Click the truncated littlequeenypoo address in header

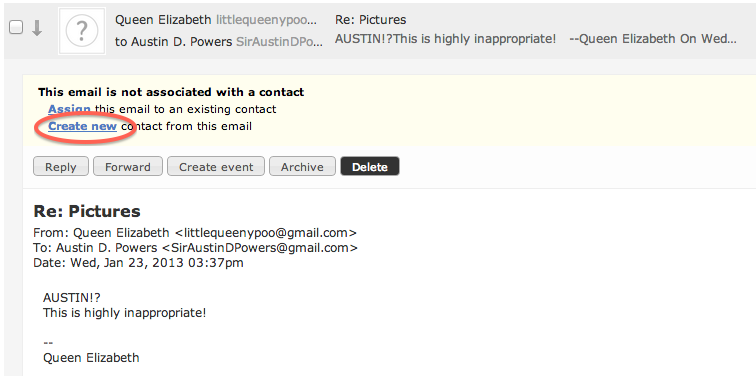click(267, 20)
